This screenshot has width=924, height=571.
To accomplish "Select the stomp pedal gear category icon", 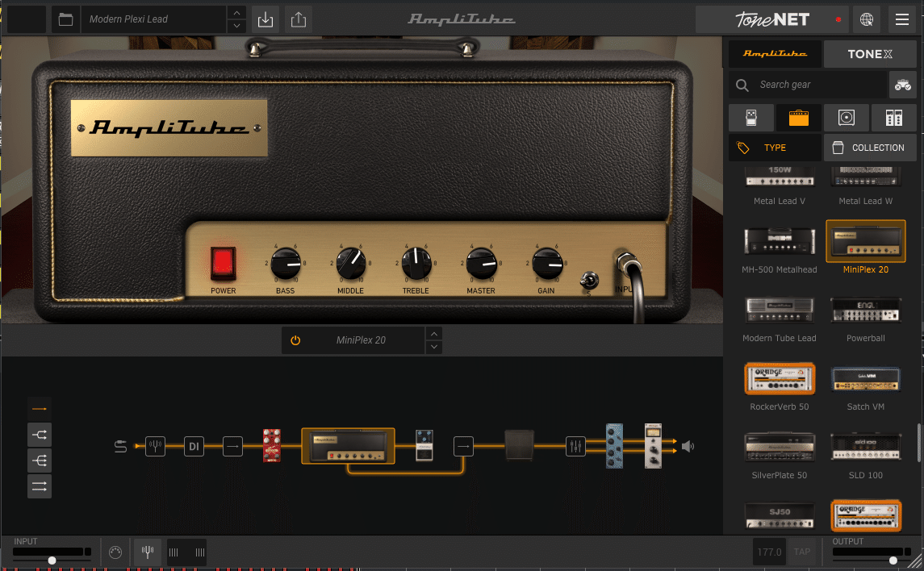I will [751, 118].
